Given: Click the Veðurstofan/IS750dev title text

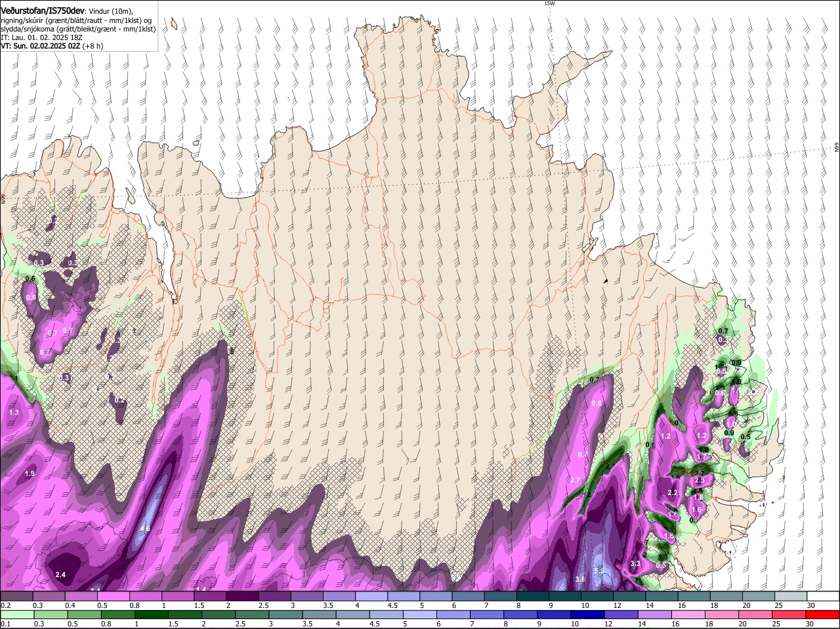Looking at the screenshot, I should 42,10.
